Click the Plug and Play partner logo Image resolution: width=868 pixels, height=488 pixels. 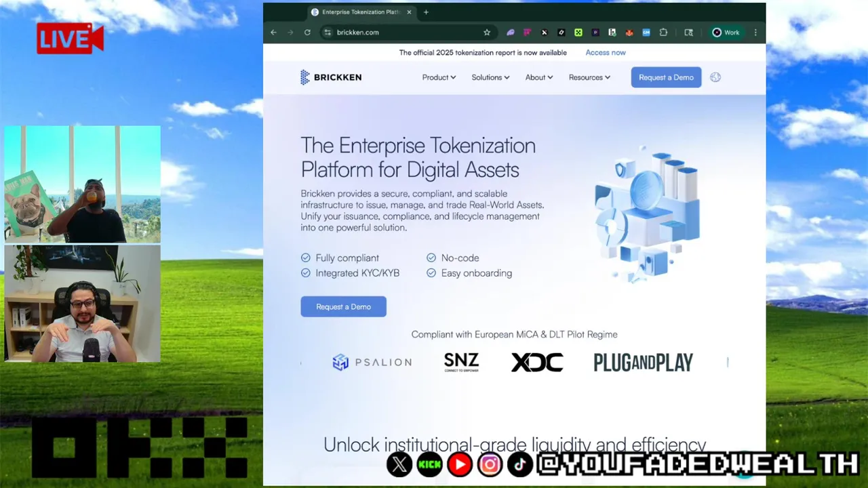[x=643, y=363]
